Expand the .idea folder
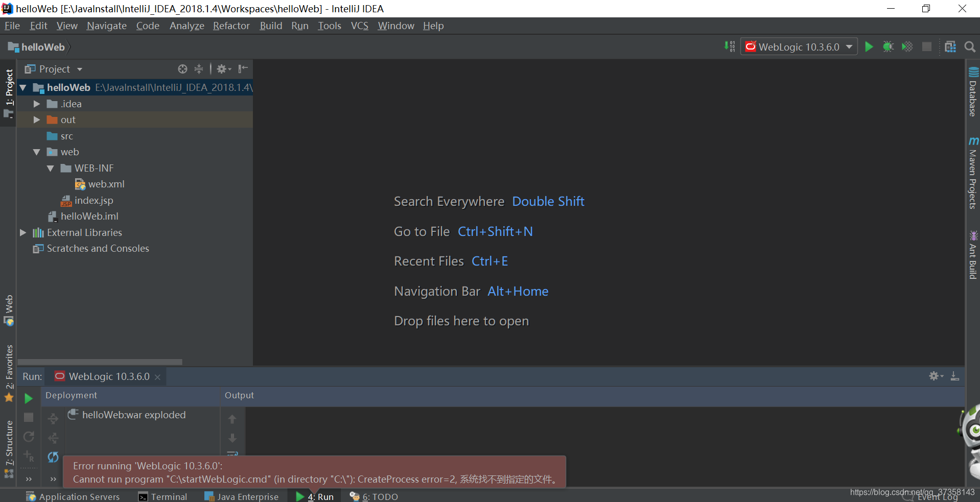This screenshot has width=980, height=502. (37, 104)
